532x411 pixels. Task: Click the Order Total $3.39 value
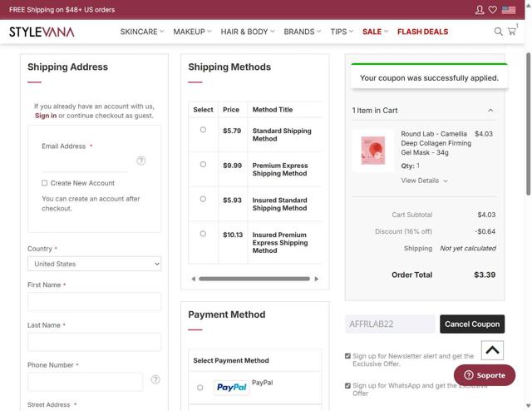pos(485,275)
